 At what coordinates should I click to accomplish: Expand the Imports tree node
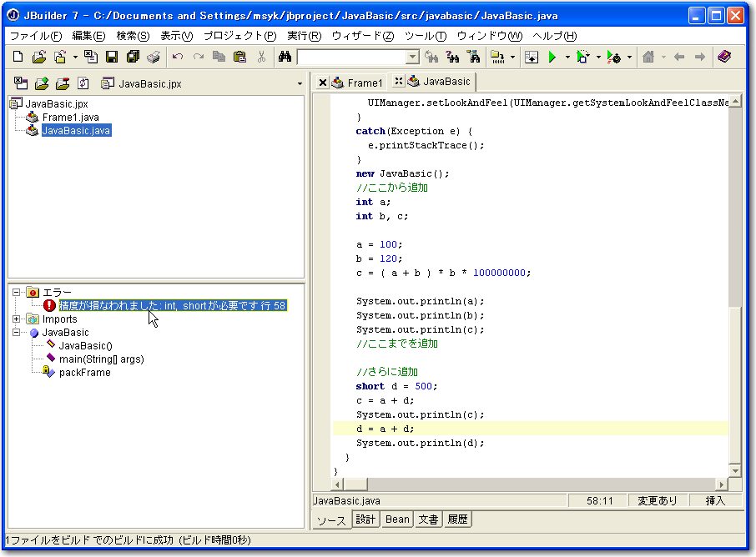point(17,319)
